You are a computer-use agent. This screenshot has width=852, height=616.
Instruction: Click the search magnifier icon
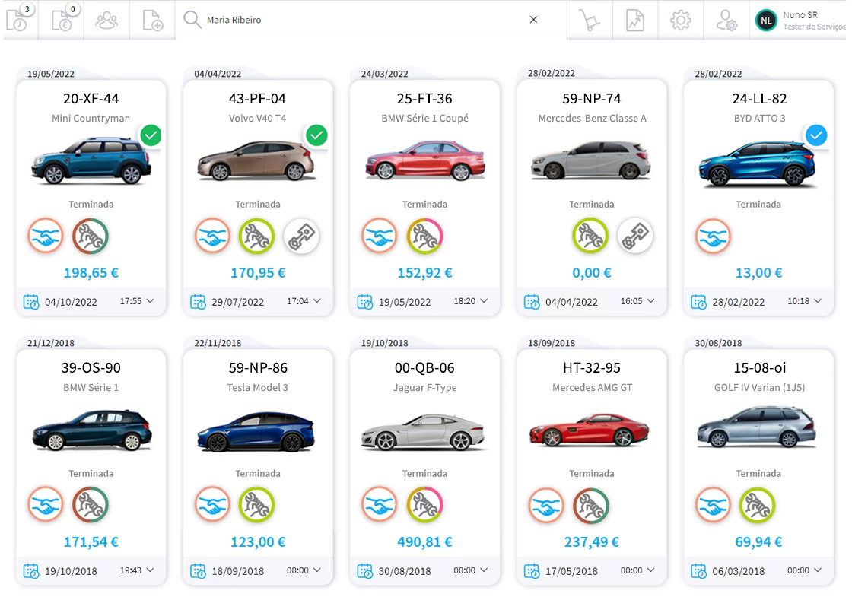click(192, 20)
